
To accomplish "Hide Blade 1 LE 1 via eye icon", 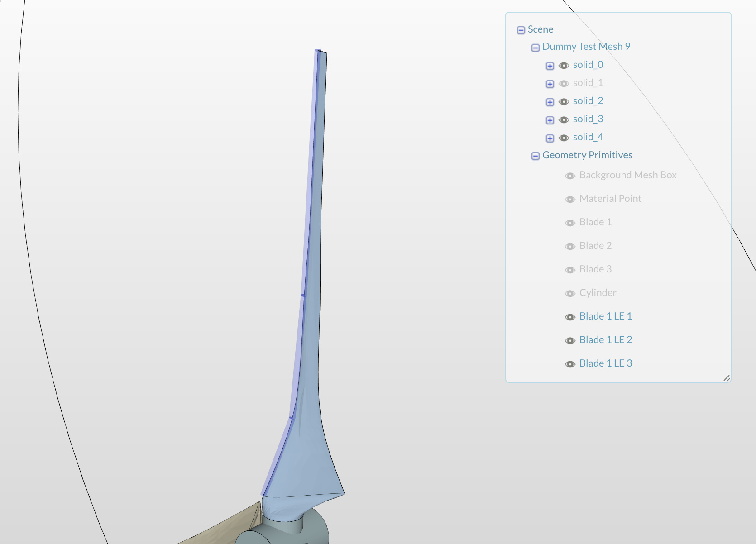I will (x=570, y=317).
